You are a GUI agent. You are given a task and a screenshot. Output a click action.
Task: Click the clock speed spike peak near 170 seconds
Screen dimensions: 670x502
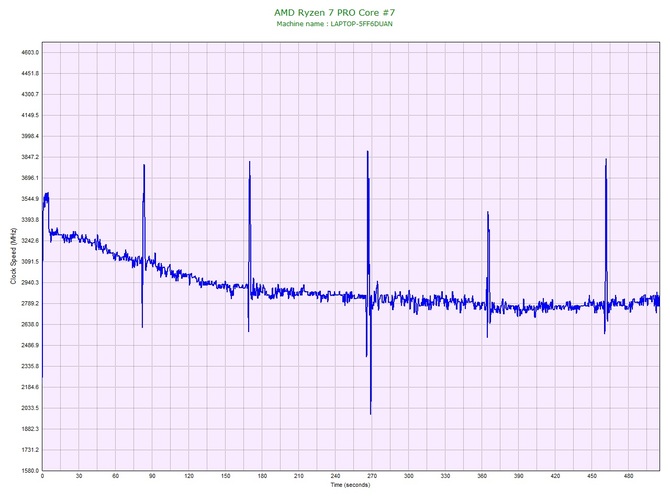click(x=250, y=162)
